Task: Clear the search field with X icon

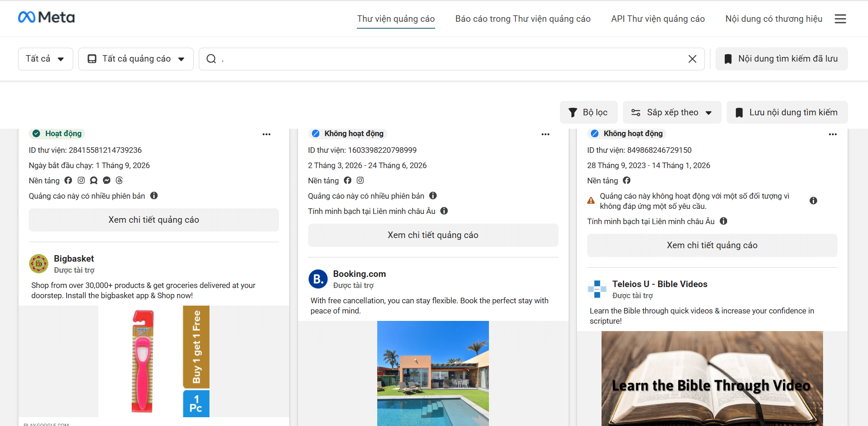Action: point(692,59)
